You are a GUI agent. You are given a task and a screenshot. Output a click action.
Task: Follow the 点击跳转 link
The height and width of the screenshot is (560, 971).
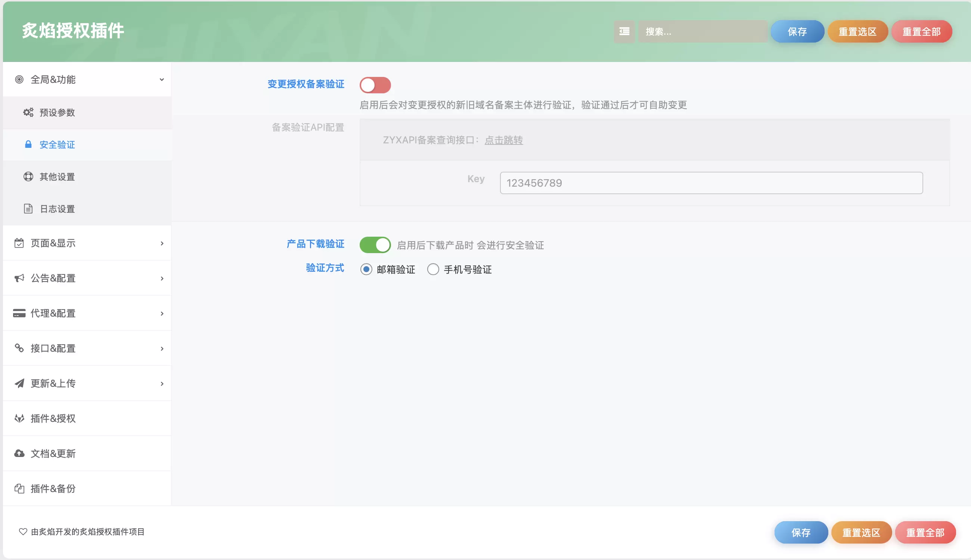[503, 140]
